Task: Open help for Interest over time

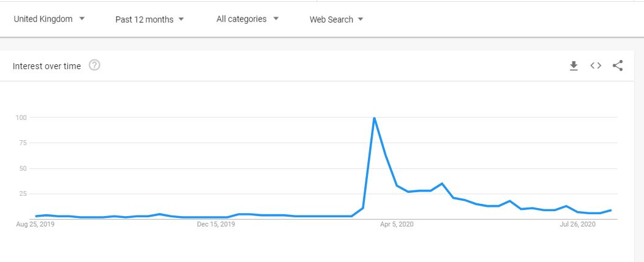Action: pyautogui.click(x=94, y=65)
